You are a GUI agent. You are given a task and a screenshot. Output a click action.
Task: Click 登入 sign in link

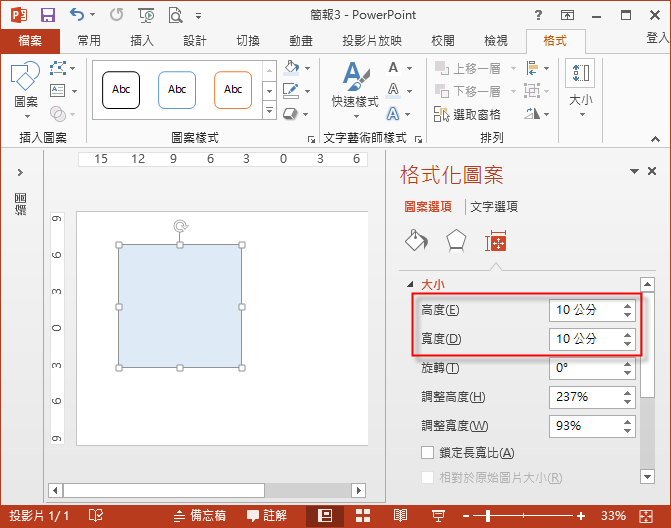(658, 38)
